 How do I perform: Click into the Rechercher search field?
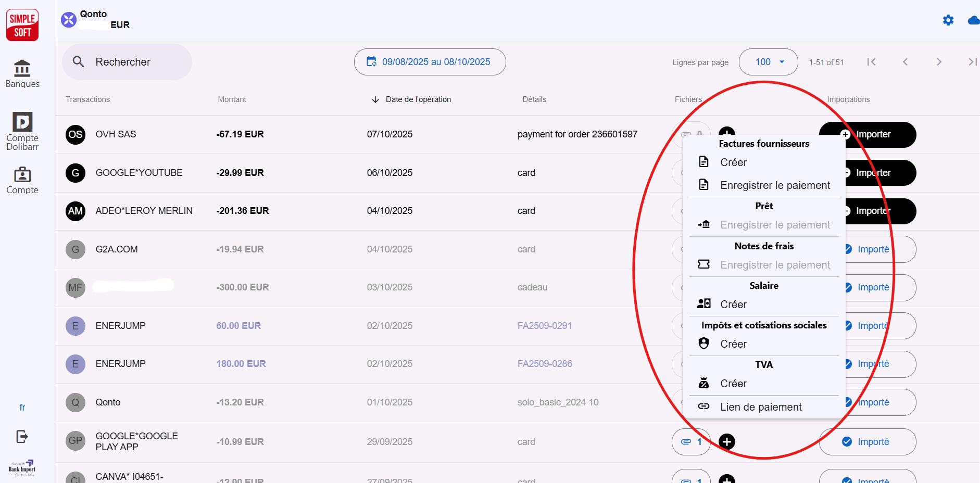[127, 62]
